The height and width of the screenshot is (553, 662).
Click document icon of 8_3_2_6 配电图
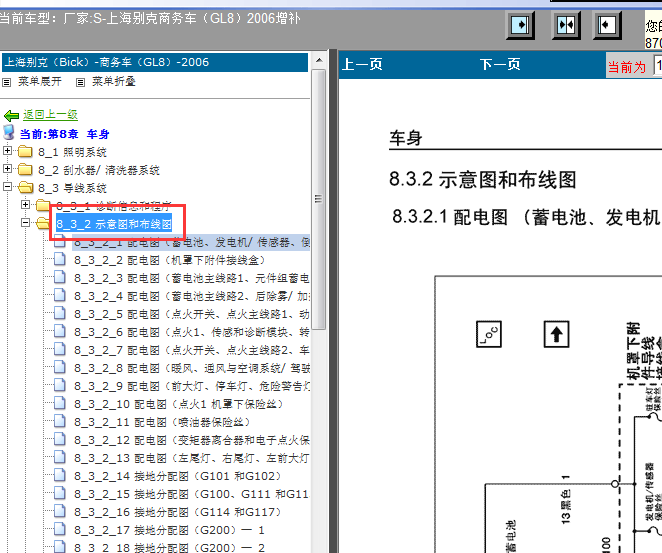click(60, 331)
